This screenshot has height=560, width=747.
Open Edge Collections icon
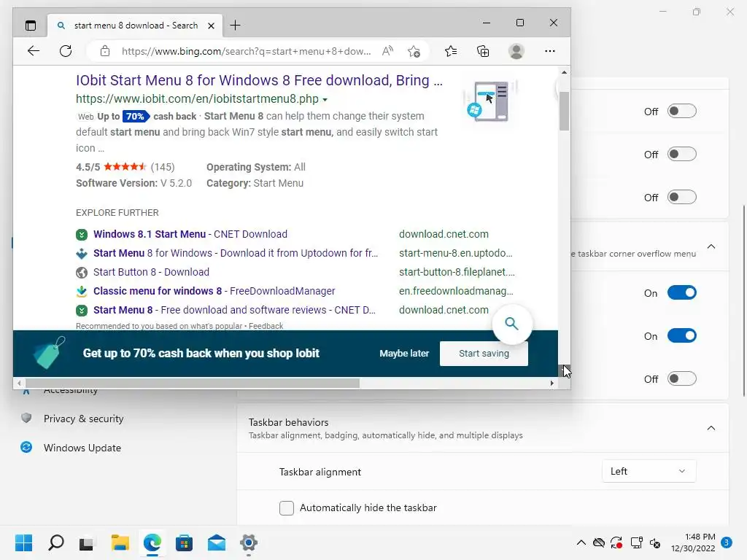tap(483, 51)
